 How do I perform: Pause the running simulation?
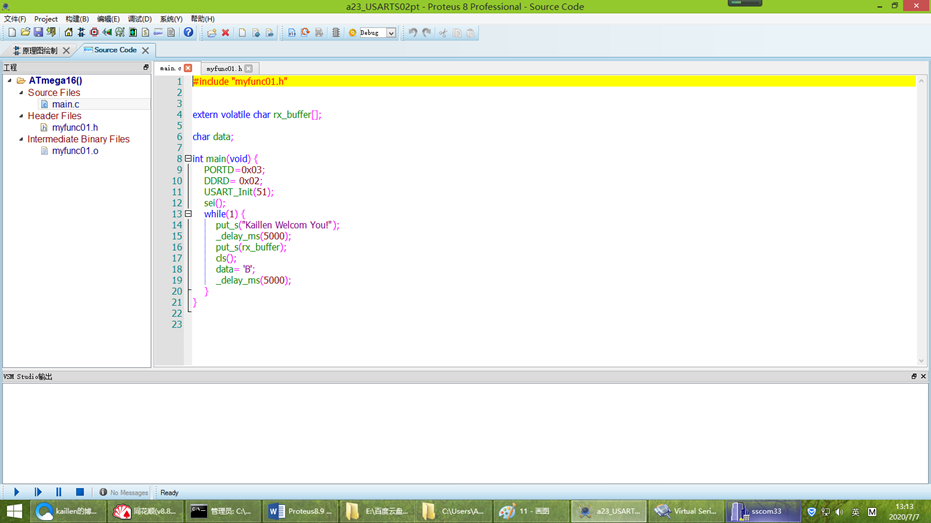tap(59, 492)
